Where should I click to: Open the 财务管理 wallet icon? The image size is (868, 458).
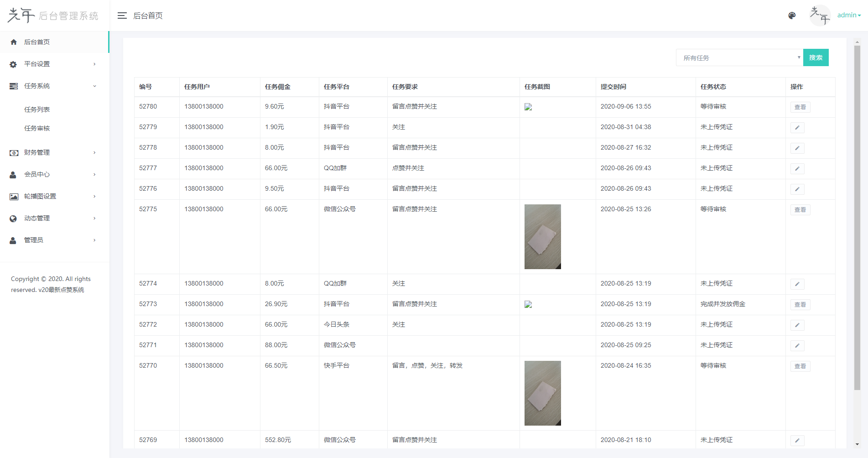tap(14, 152)
